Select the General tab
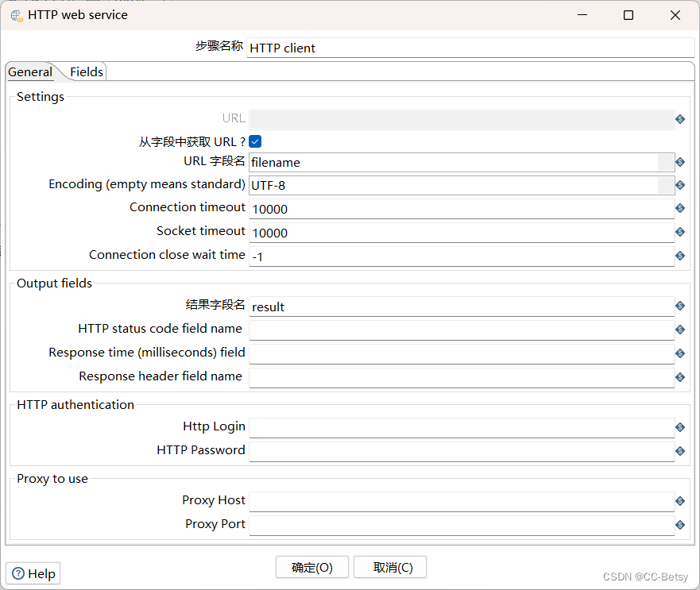700x590 pixels. coord(29,71)
